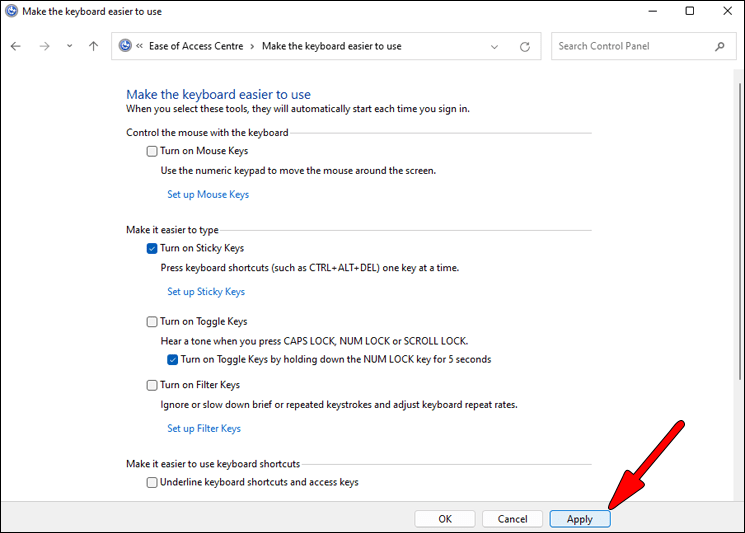Expand the address bar history dropdown
The width and height of the screenshot is (745, 533).
click(x=495, y=46)
